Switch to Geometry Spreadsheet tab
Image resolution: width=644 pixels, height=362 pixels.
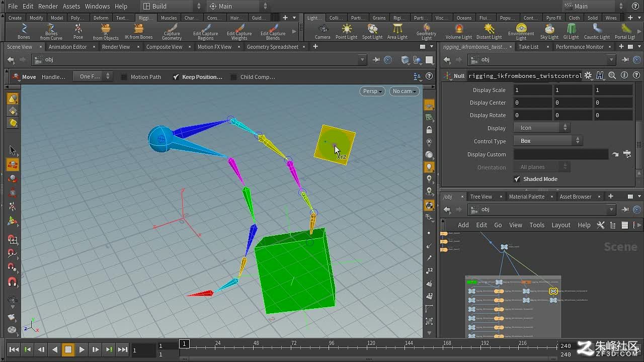[x=272, y=47]
